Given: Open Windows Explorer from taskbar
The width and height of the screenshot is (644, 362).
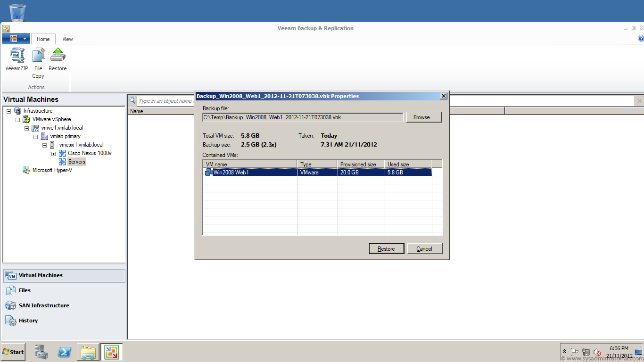Looking at the screenshot, I should click(x=88, y=352).
